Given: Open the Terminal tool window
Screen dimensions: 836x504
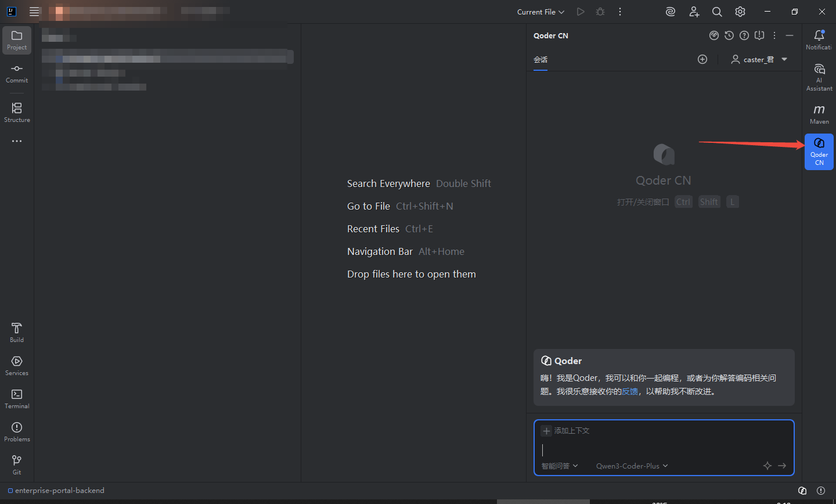Looking at the screenshot, I should coord(17,399).
